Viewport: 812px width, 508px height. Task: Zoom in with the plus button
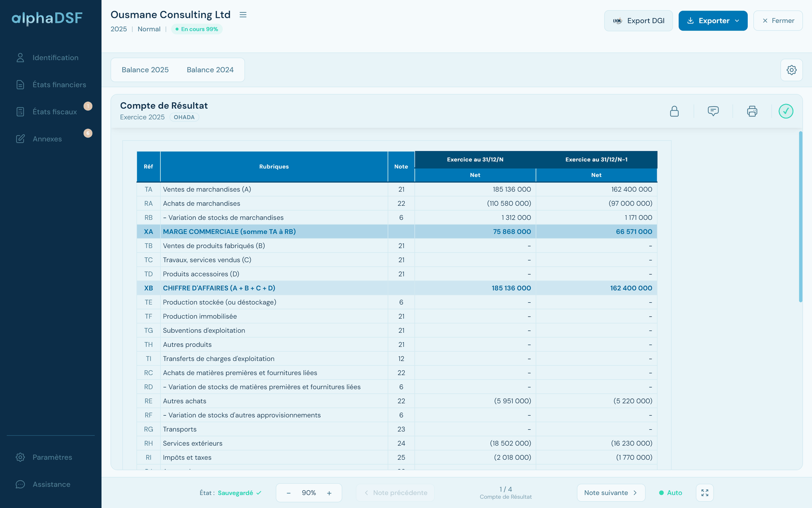coord(329,493)
